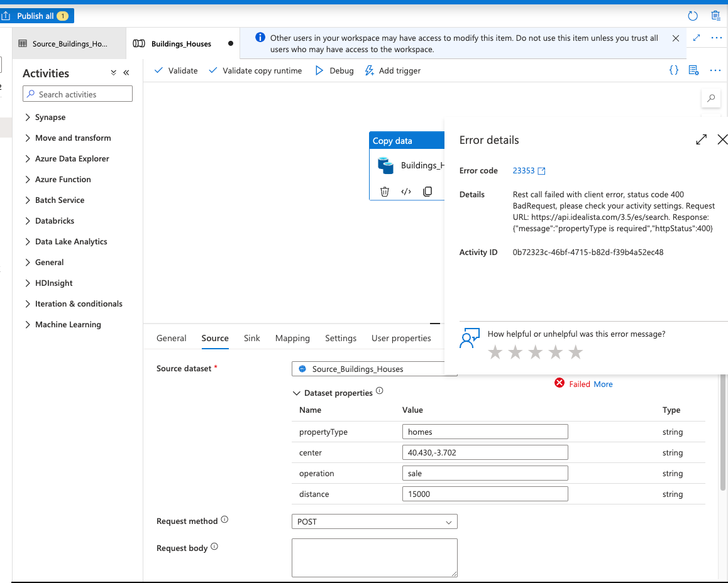Rate error message three stars

point(536,352)
